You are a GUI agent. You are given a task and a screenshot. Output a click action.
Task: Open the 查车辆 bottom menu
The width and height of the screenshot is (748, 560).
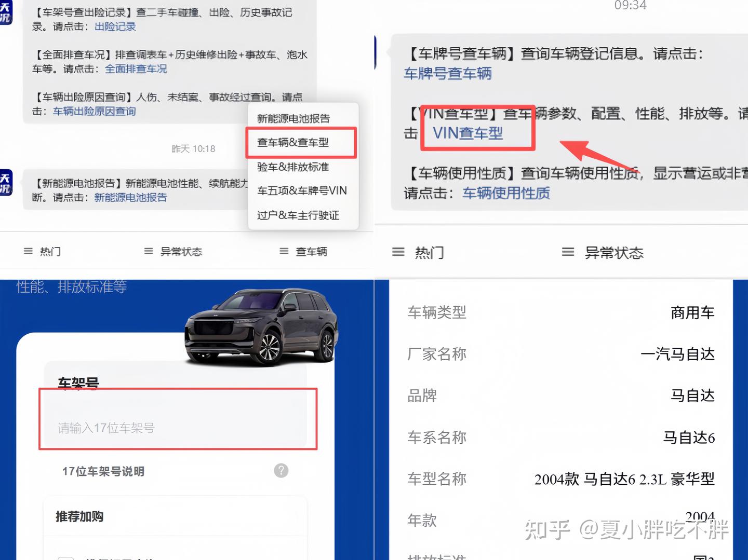pos(304,251)
